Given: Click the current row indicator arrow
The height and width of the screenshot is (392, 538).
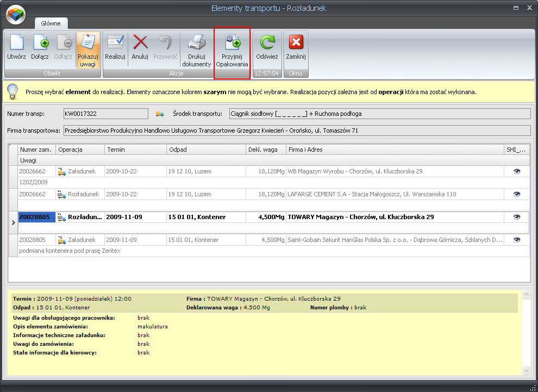Looking at the screenshot, I should [14, 223].
